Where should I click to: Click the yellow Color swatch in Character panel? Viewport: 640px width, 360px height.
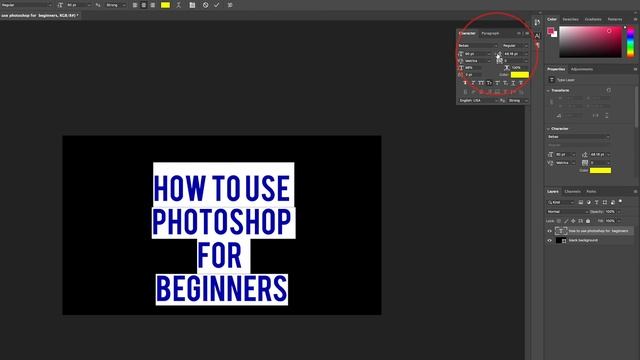pos(520,75)
